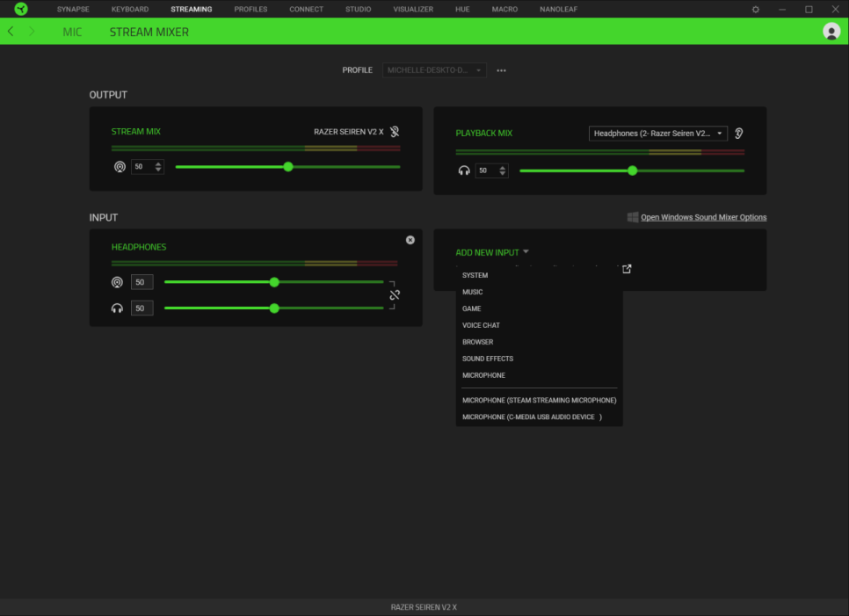
Task: Mute Headphones input stream volume icon
Action: coord(117,282)
